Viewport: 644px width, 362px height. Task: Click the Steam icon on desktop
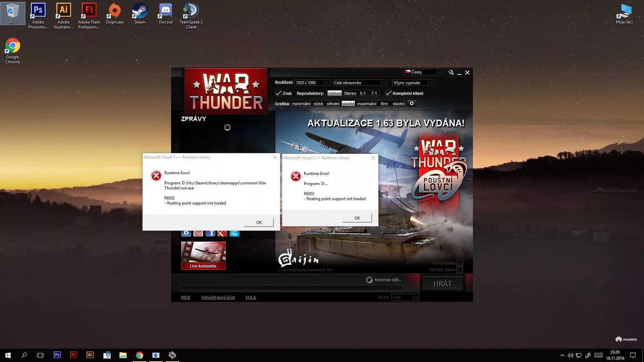(139, 13)
